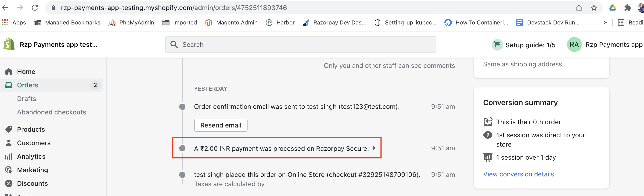
Task: Select Drafts under Orders
Action: point(26,99)
